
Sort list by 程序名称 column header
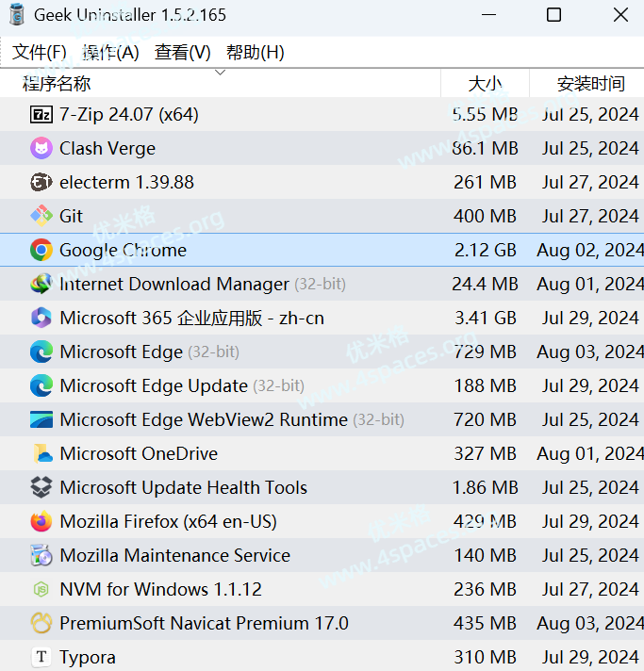[57, 84]
